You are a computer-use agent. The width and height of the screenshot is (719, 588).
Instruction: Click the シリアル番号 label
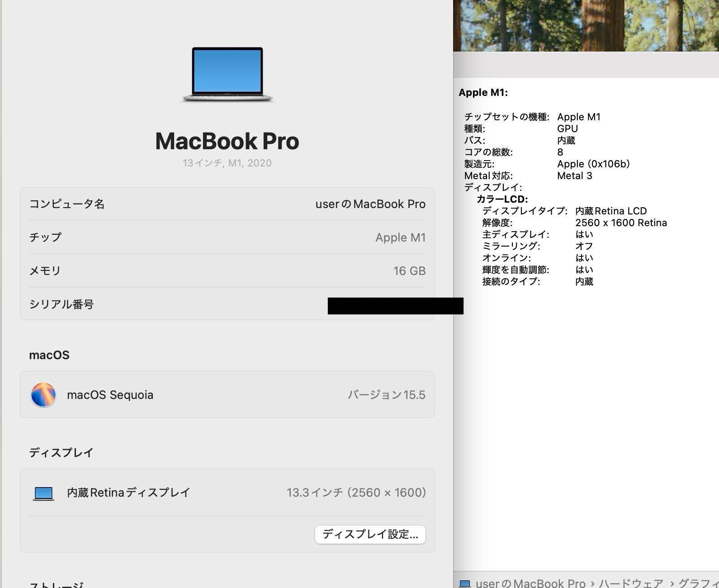click(61, 304)
